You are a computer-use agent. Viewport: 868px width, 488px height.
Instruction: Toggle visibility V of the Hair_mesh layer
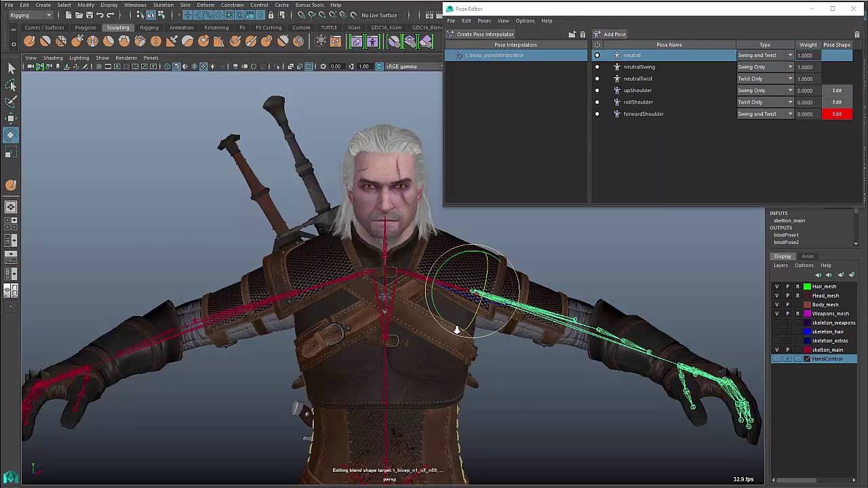[x=777, y=287]
